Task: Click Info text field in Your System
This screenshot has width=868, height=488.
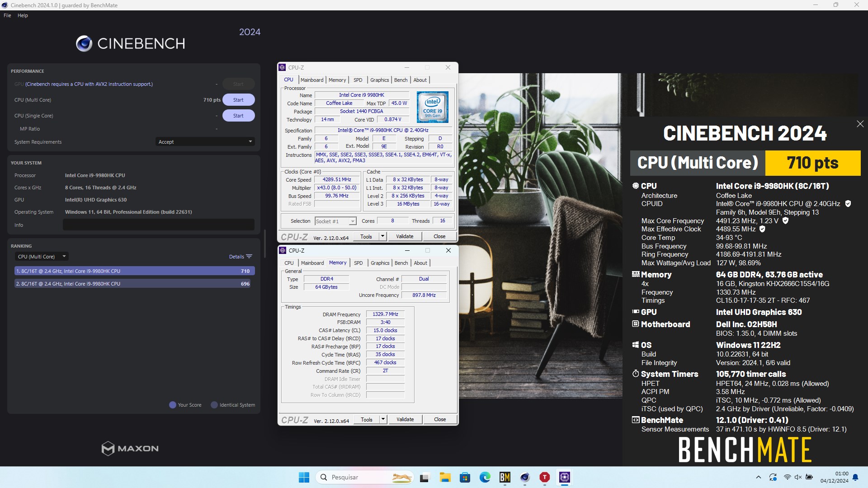Action: [x=158, y=225]
